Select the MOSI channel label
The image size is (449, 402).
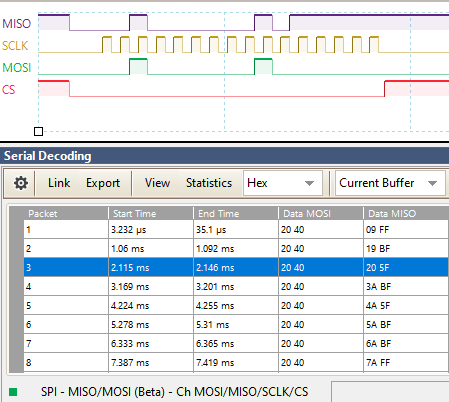[x=17, y=68]
